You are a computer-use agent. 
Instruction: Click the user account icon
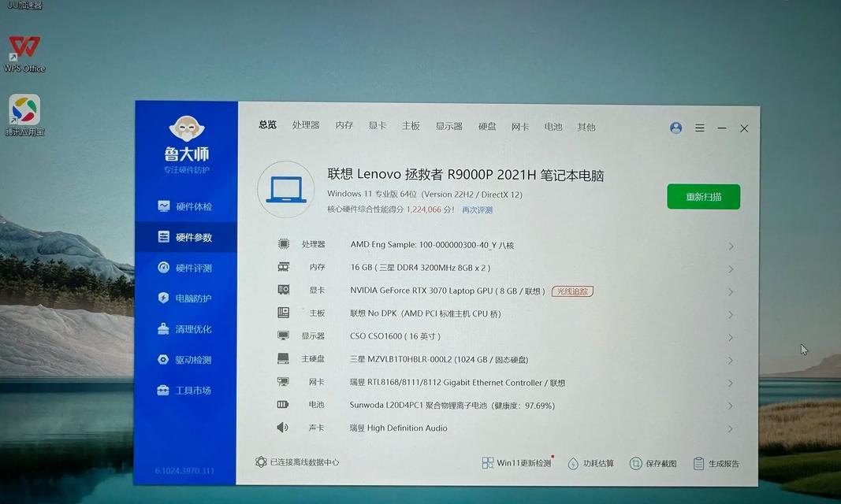(675, 128)
